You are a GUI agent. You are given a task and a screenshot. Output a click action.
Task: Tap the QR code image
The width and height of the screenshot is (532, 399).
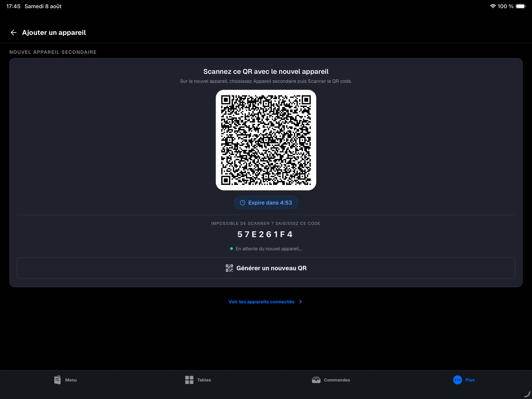(266, 140)
